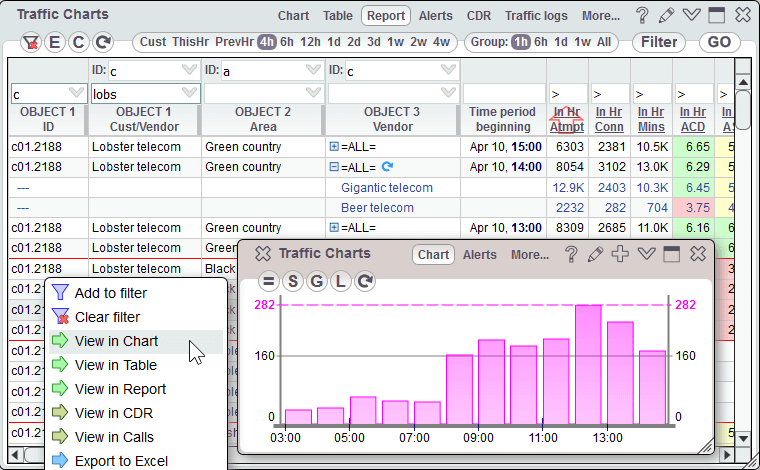Expand the =ALL= vendor row at 15:00

[x=334, y=146]
